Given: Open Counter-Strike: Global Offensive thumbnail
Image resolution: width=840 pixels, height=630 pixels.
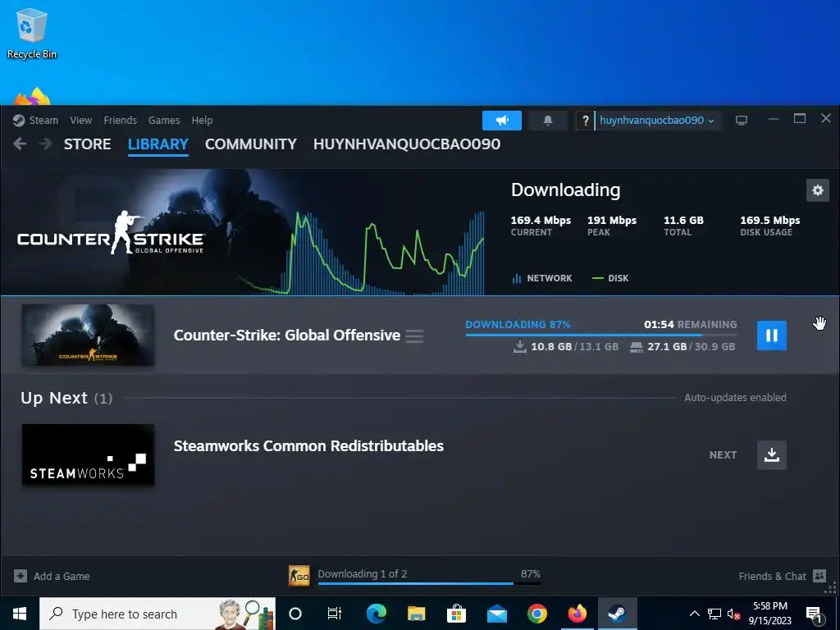Looking at the screenshot, I should point(88,336).
